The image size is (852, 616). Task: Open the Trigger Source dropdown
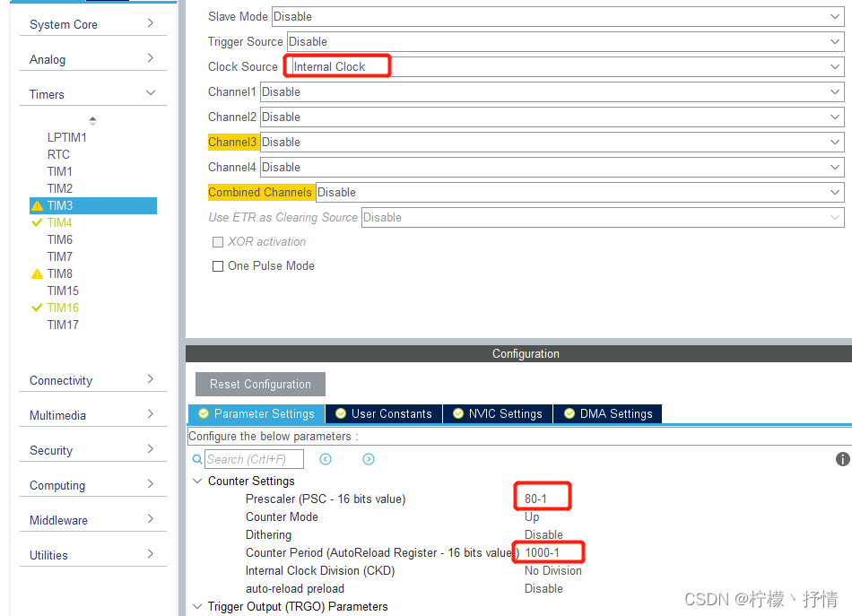(566, 42)
